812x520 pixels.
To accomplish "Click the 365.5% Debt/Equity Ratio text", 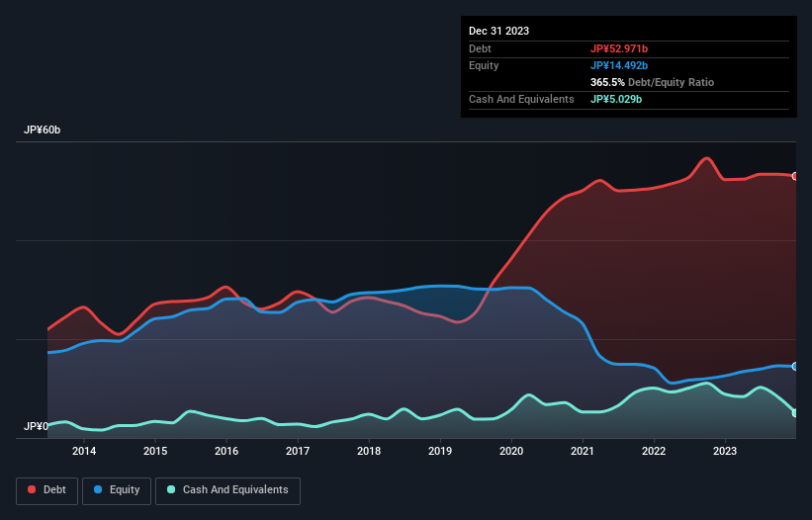I will tap(652, 82).
